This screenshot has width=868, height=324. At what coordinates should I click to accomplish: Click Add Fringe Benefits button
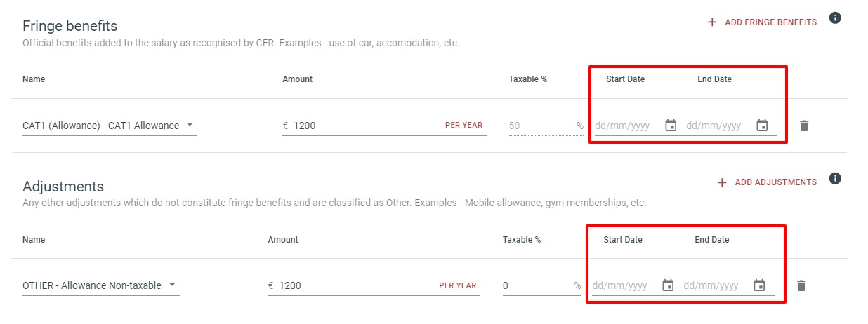[762, 22]
